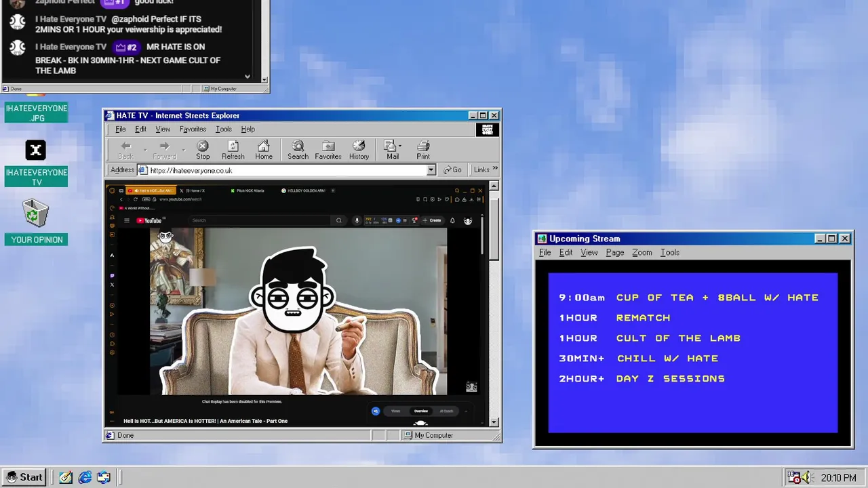Open the View menu in Upcoming Stream
This screenshot has height=488, width=868.
coord(589,252)
